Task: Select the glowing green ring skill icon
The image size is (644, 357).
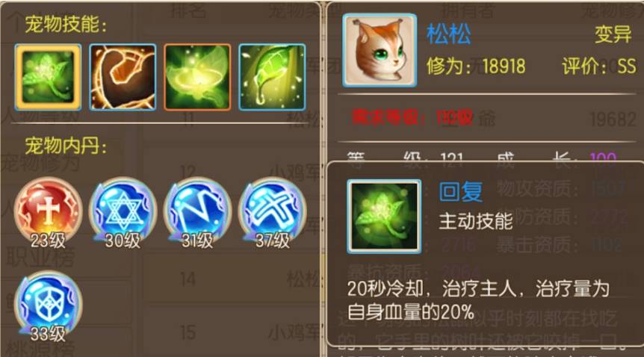Action: 197,77
